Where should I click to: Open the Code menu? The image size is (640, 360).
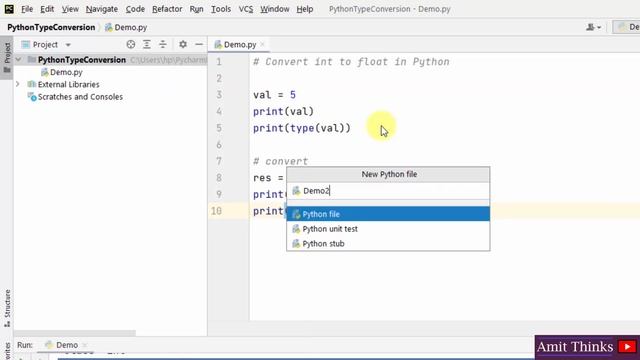pos(135,9)
